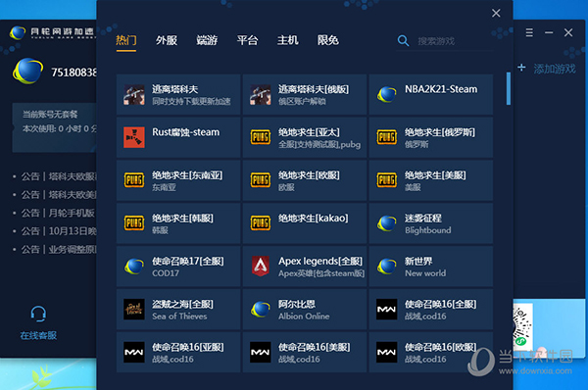Click the 添加游戏 label
This screenshot has height=390, width=588.
(x=555, y=69)
